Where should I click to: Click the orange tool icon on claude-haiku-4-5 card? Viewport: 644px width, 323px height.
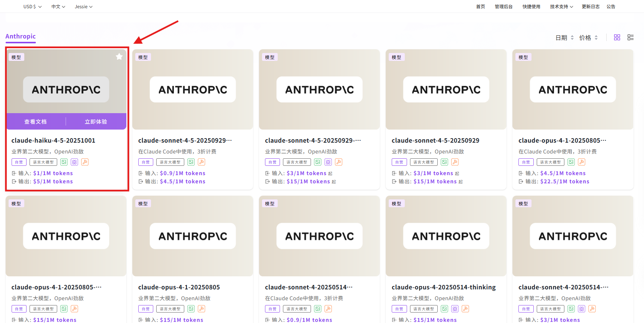[x=85, y=162]
